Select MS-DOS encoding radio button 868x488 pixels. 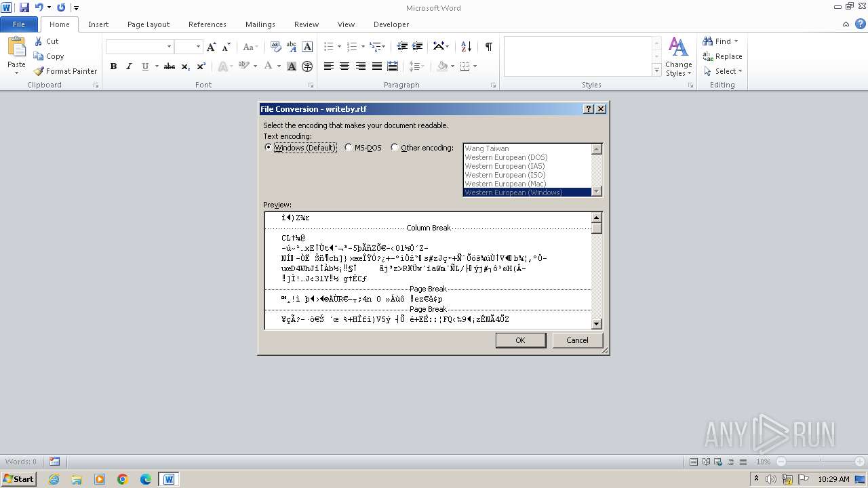[x=349, y=147]
